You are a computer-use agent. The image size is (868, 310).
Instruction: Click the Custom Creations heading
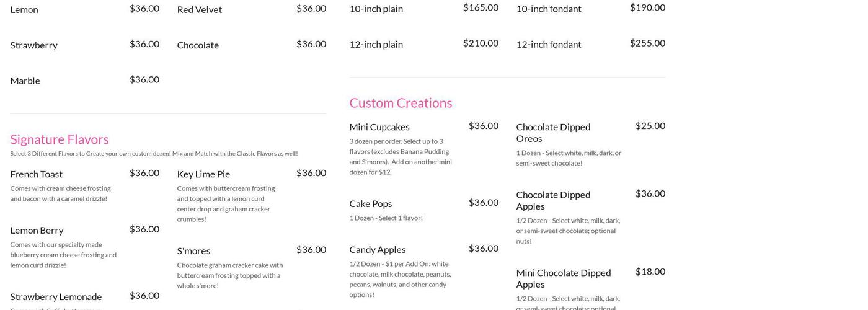401,103
